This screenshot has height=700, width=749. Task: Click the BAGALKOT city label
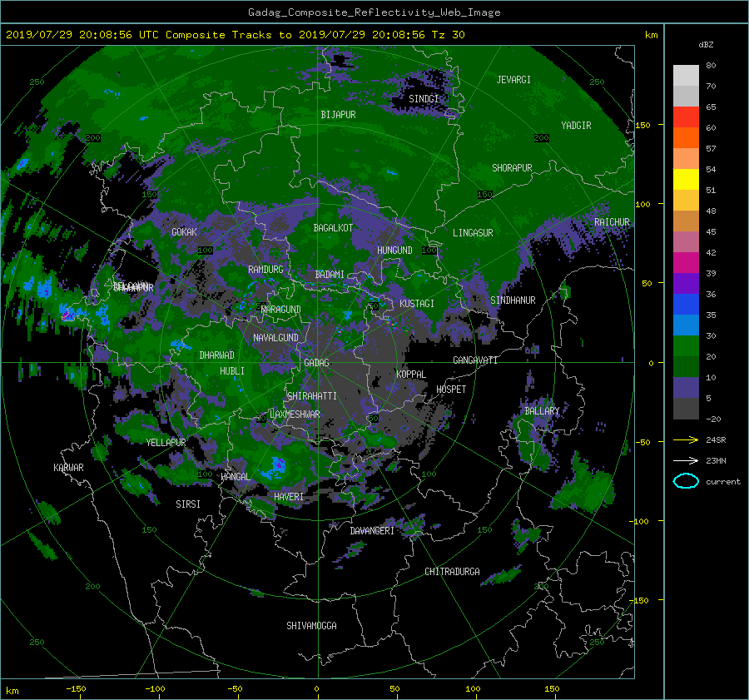333,228
